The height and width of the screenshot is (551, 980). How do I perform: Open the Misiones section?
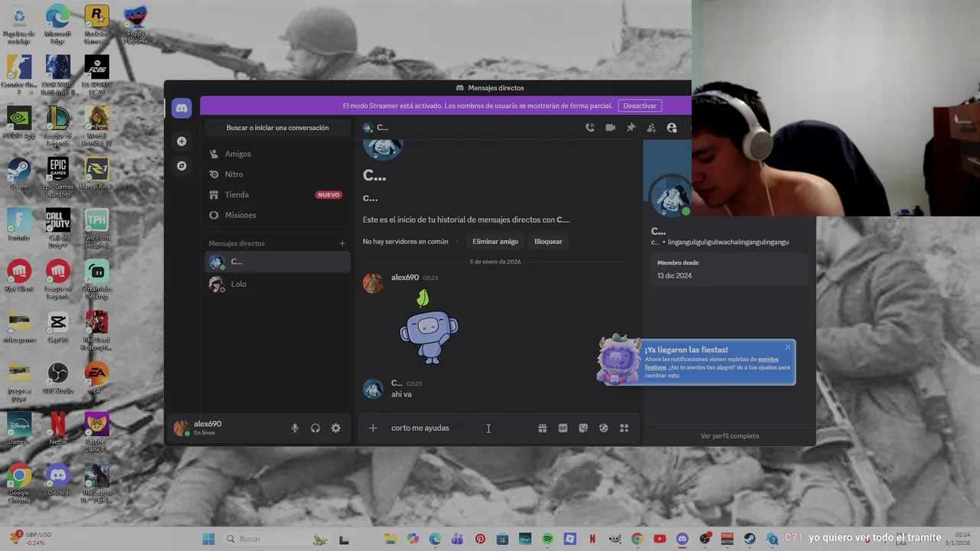click(277, 215)
